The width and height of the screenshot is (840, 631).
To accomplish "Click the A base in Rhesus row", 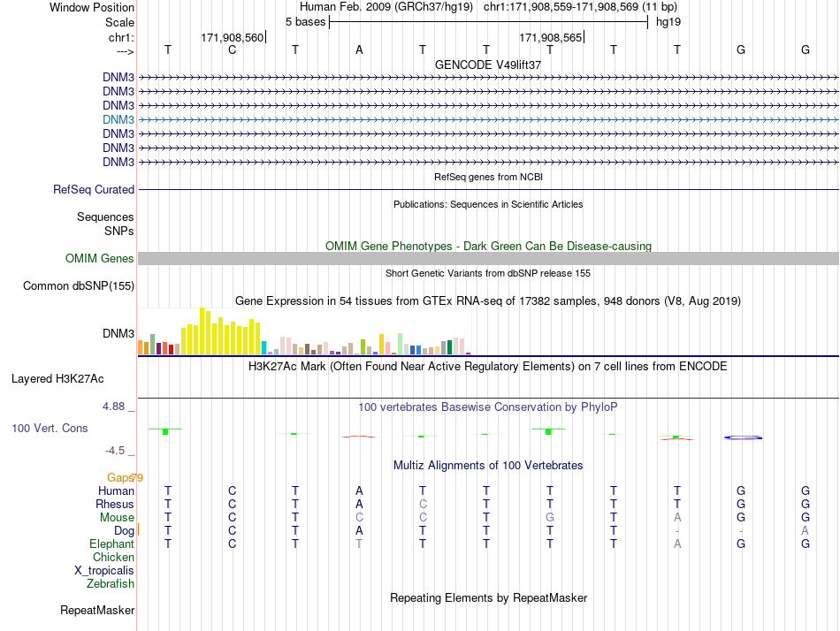I will click(x=359, y=504).
